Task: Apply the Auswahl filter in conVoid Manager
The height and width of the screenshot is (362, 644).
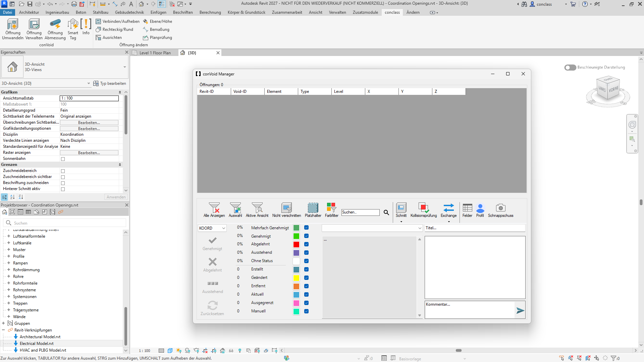Action: (235, 210)
